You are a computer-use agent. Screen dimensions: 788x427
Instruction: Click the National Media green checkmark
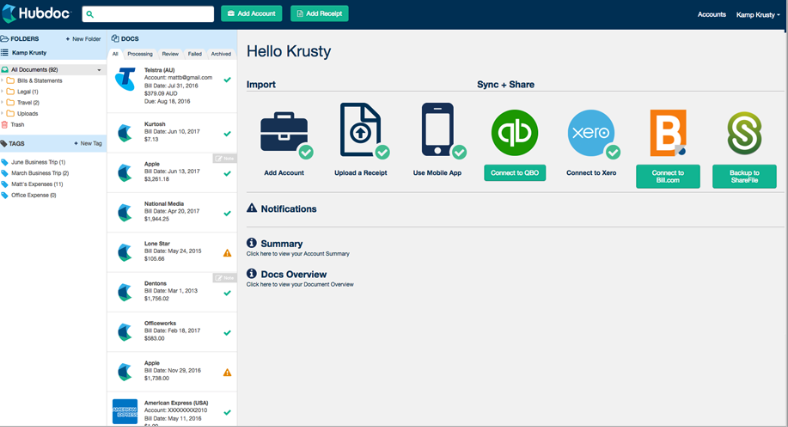227,214
